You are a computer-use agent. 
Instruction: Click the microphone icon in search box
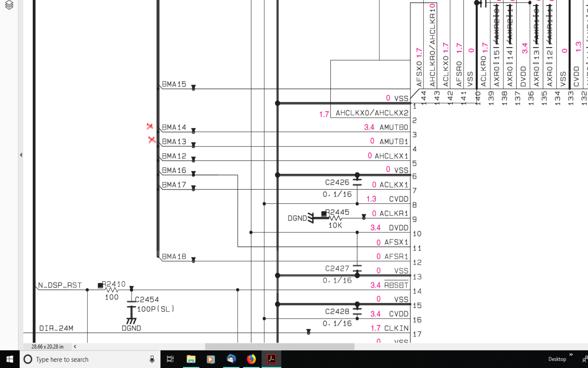click(152, 359)
